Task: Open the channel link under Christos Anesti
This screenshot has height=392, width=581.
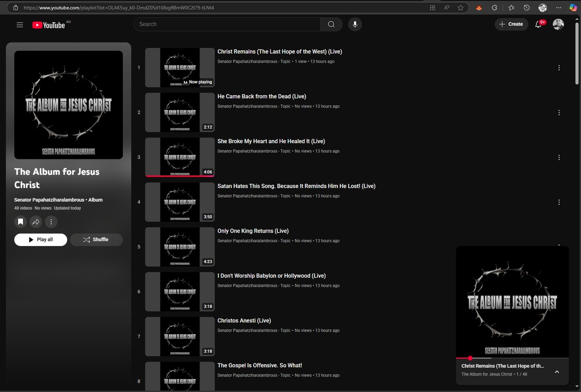Action: (254, 330)
